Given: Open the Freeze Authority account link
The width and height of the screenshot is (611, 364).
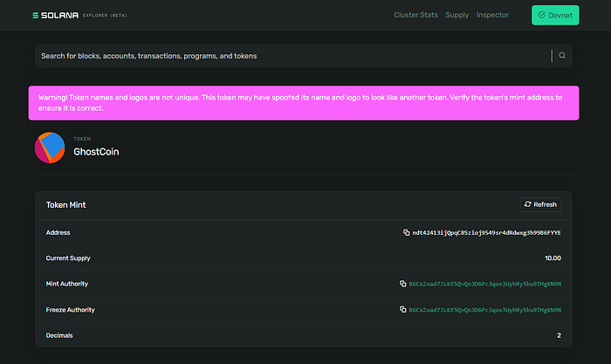Looking at the screenshot, I should click(x=484, y=310).
